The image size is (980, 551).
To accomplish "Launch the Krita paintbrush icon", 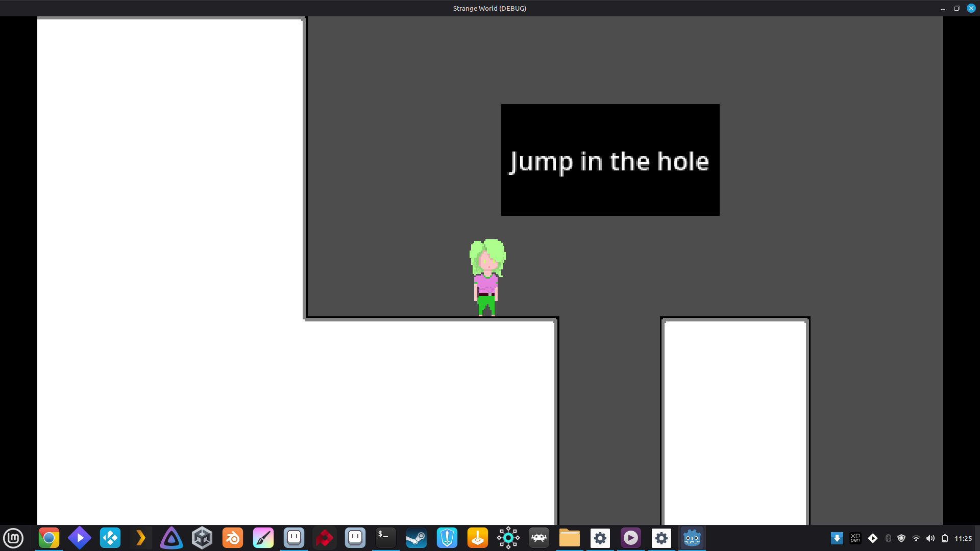I will (263, 538).
